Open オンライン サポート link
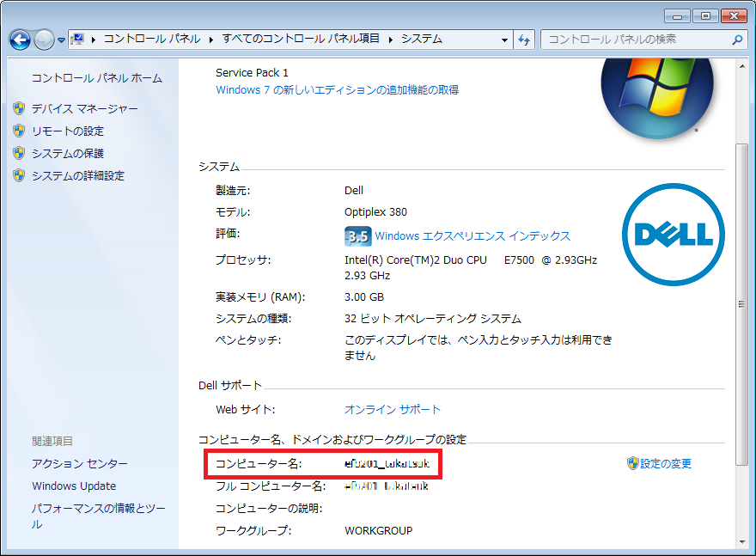Screen dimensions: 756x556 (x=393, y=409)
